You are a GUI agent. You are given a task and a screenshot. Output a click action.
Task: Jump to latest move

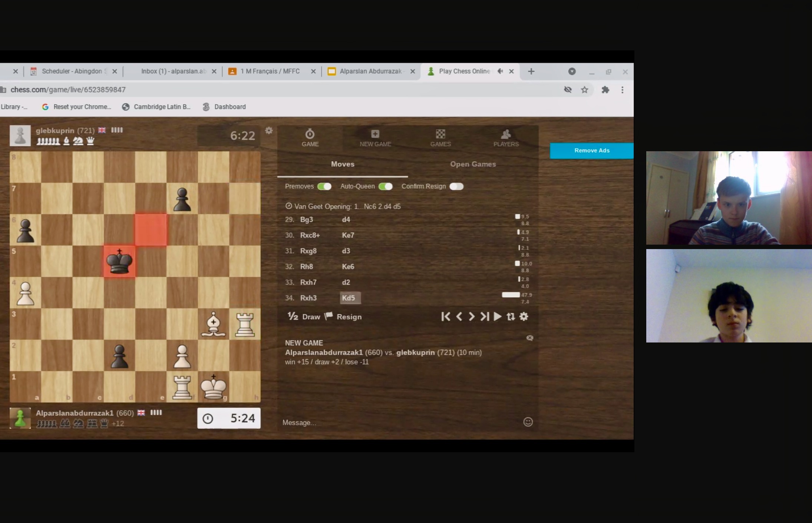pyautogui.click(x=485, y=317)
